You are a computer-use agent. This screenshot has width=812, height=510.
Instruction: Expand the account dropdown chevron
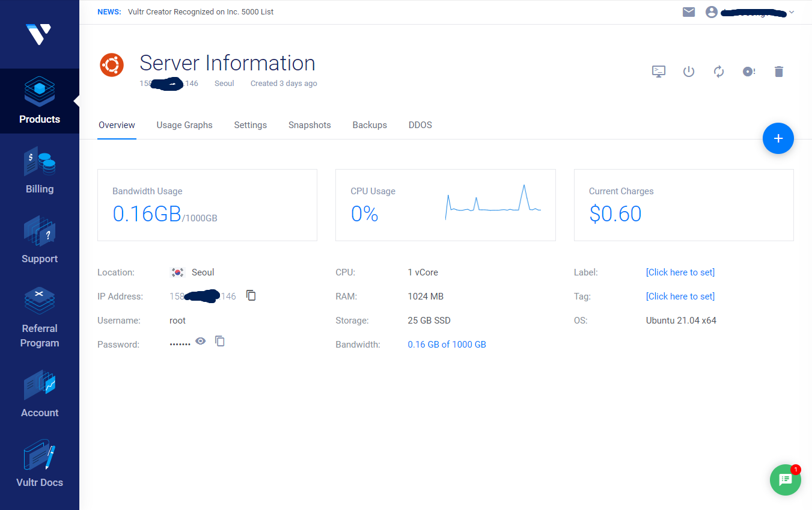tap(792, 12)
